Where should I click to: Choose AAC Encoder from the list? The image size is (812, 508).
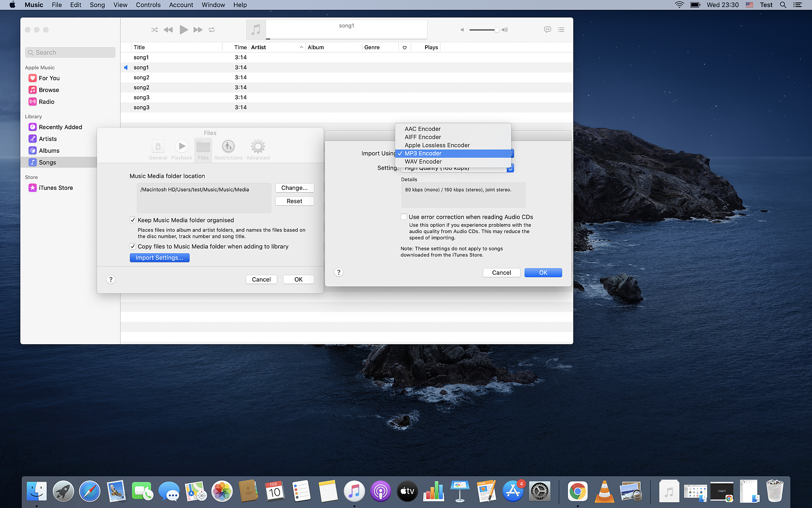(423, 129)
